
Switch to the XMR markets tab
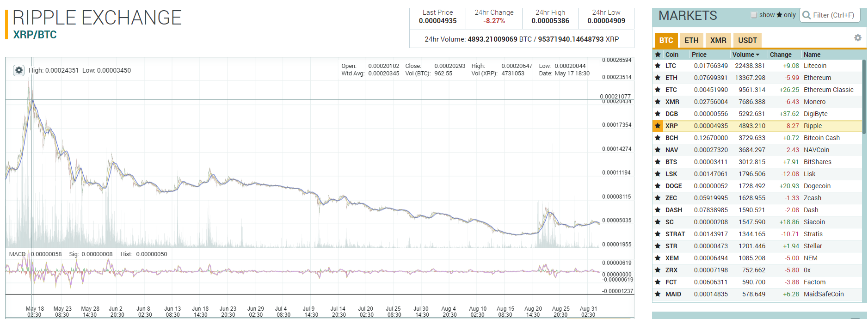[718, 40]
